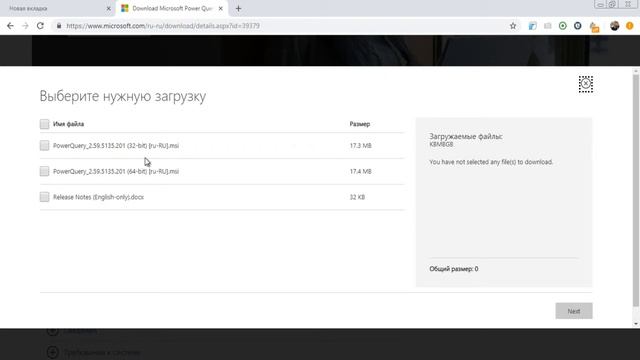Click the 32 KB size value
The width and height of the screenshot is (640, 360).
tap(357, 197)
